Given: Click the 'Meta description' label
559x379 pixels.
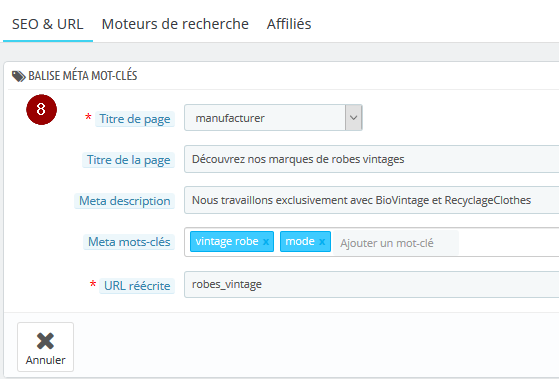Looking at the screenshot, I should [124, 201].
